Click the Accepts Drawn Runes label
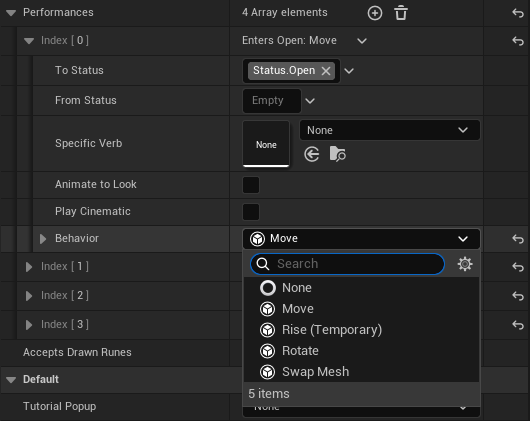This screenshot has width=530, height=421. click(x=77, y=352)
